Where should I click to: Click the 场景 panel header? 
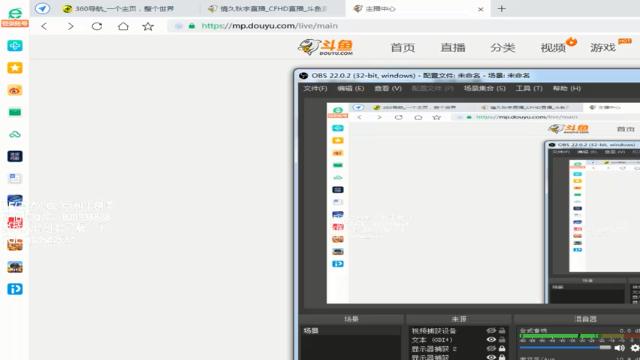click(x=351, y=319)
